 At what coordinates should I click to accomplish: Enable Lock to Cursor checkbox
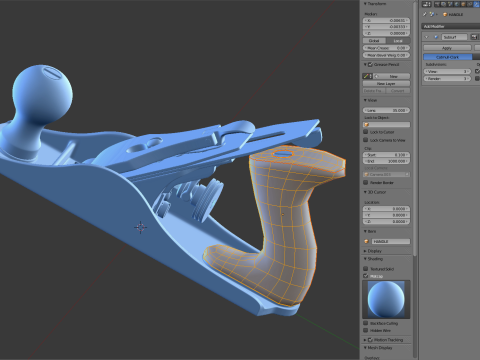point(366,132)
